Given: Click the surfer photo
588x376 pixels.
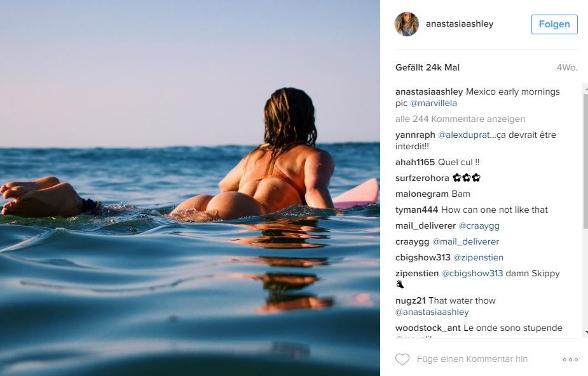Looking at the screenshot, I should pyautogui.click(x=190, y=188).
